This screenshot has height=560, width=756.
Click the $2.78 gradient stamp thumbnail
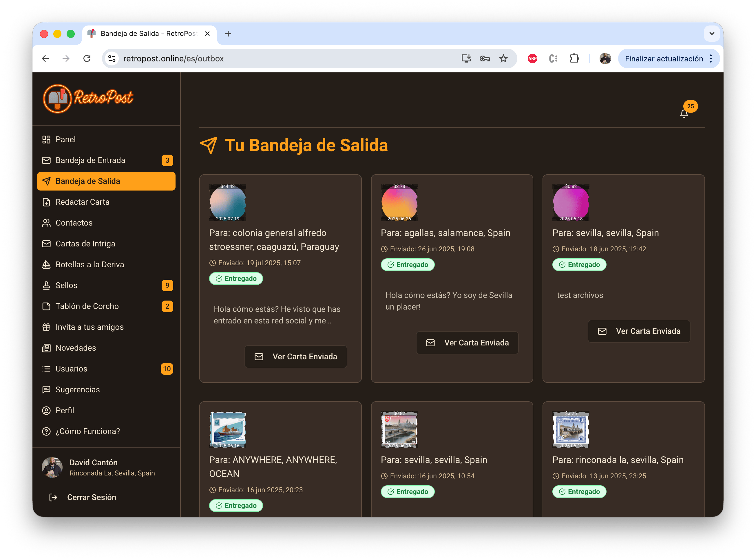pos(399,203)
